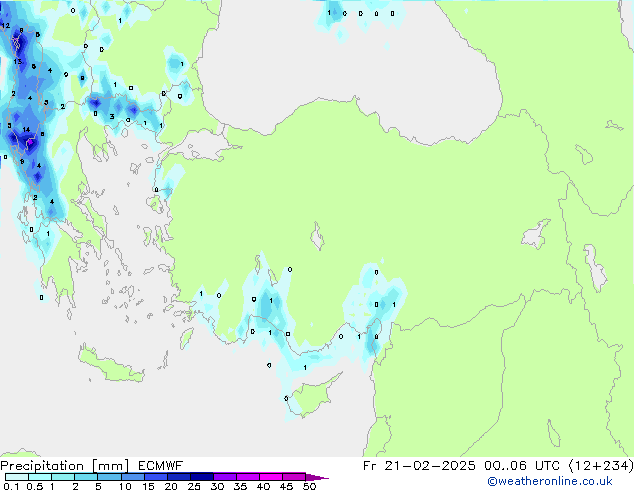Click the '25' legend scale label
The width and height of the screenshot is (634, 490).
click(194, 486)
